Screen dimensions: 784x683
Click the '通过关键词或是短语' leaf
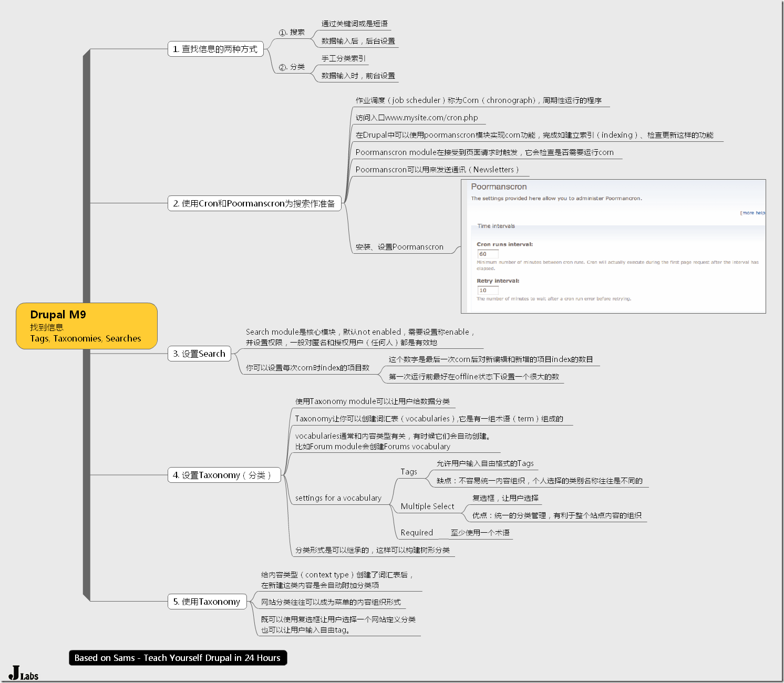click(x=355, y=24)
